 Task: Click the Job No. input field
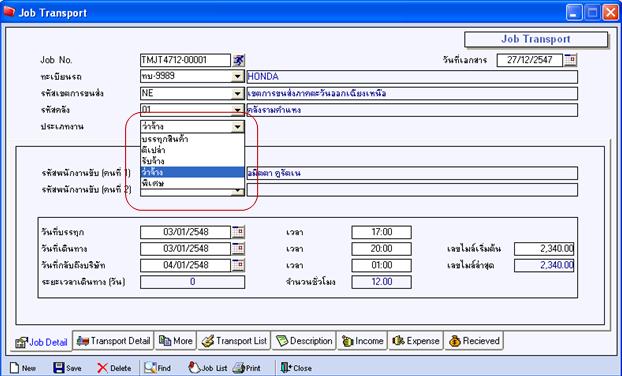coord(185,60)
